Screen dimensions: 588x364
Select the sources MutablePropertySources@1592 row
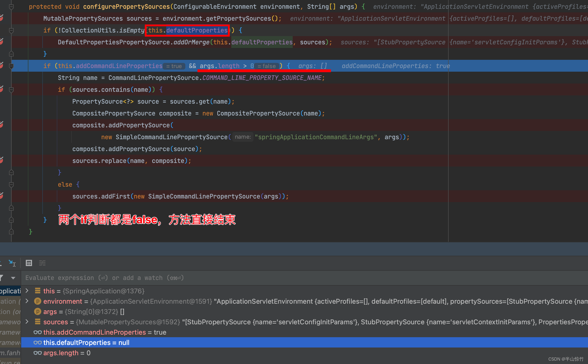pyautogui.click(x=305, y=322)
